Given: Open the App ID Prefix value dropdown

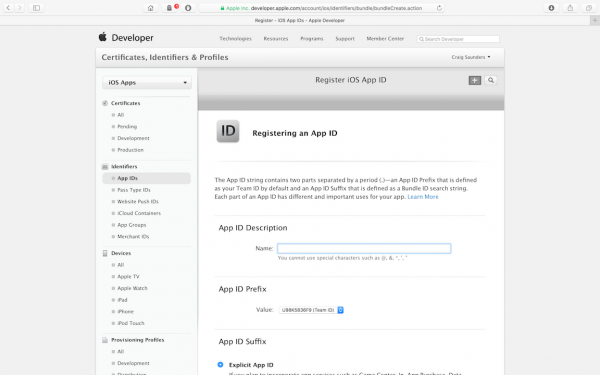Looking at the screenshot, I should click(311, 310).
